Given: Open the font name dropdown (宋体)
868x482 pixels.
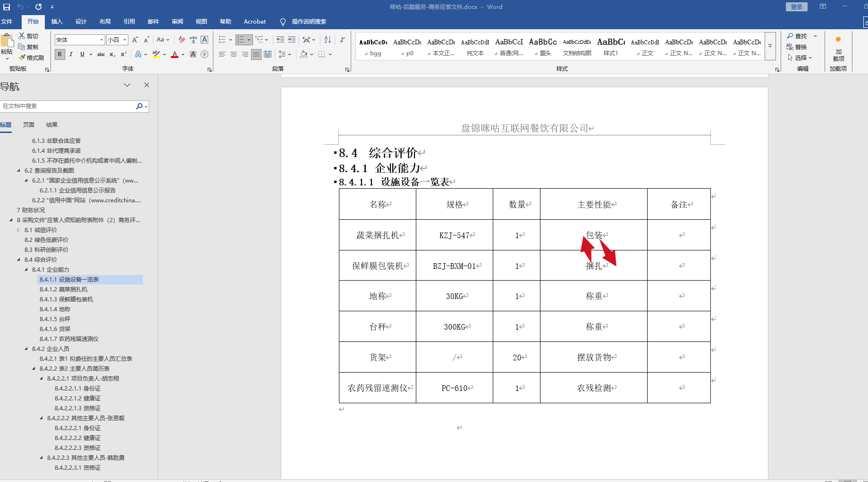Looking at the screenshot, I should (101, 40).
